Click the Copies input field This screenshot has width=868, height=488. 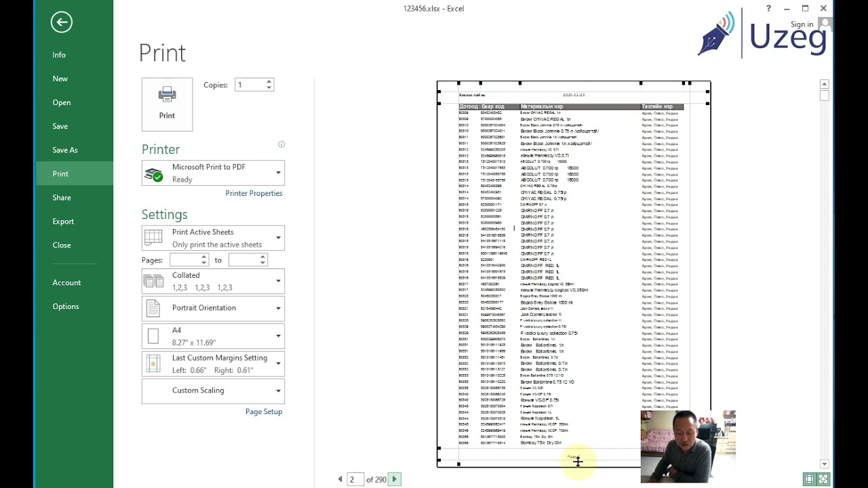pyautogui.click(x=250, y=85)
